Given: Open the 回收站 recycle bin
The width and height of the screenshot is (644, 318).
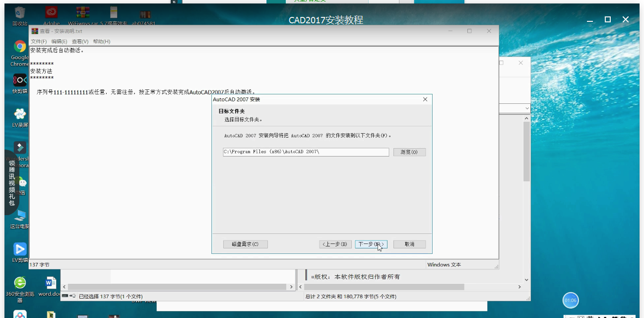Looking at the screenshot, I should click(x=19, y=12).
